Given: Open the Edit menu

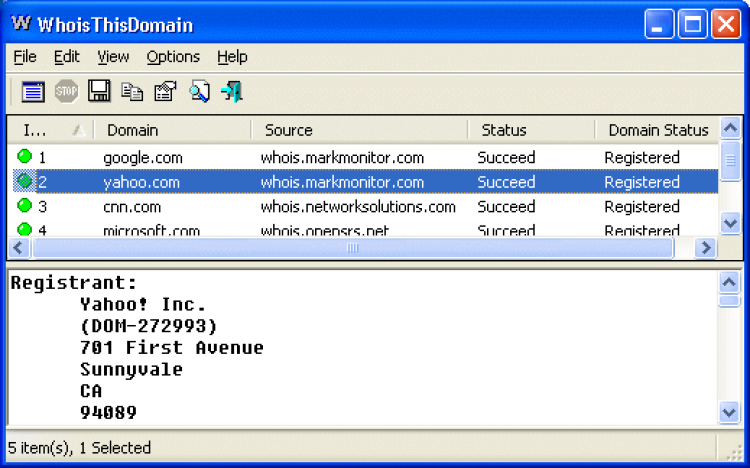Looking at the screenshot, I should pos(66,57).
